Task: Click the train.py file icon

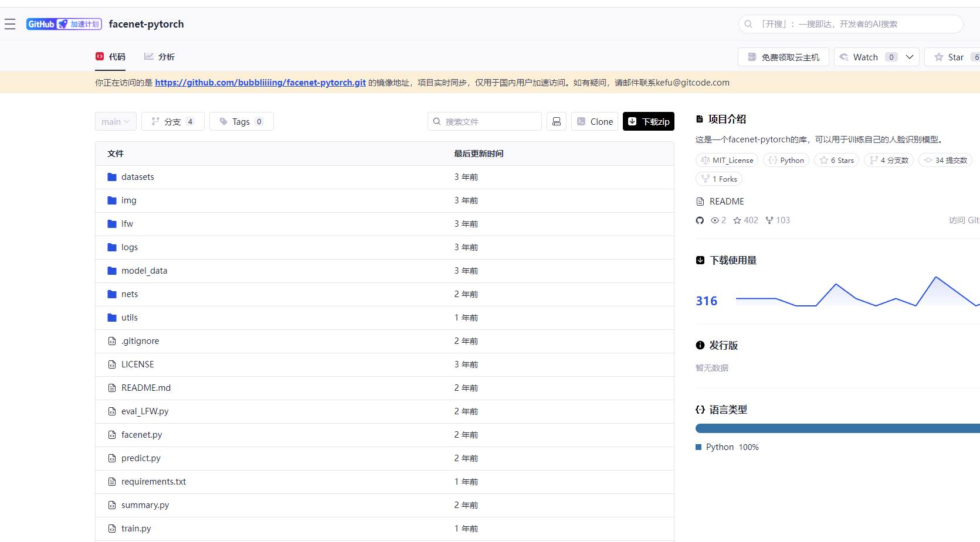Action: [112, 529]
